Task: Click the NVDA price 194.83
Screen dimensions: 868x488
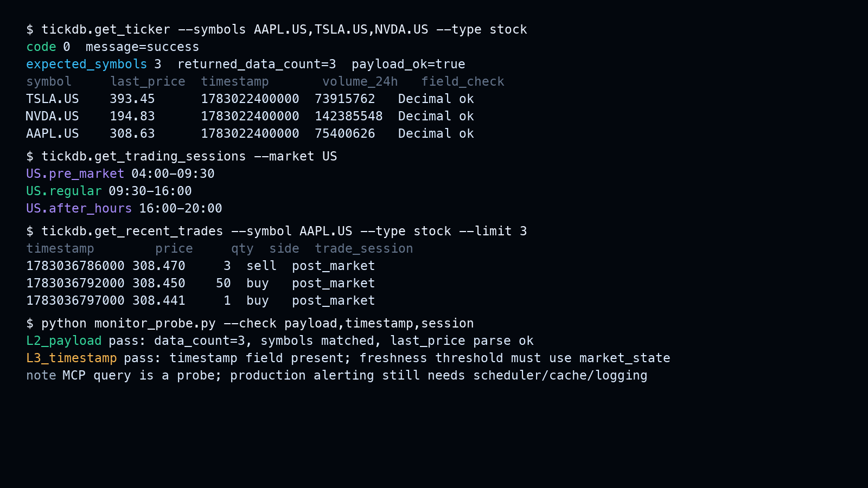Action: (x=132, y=117)
